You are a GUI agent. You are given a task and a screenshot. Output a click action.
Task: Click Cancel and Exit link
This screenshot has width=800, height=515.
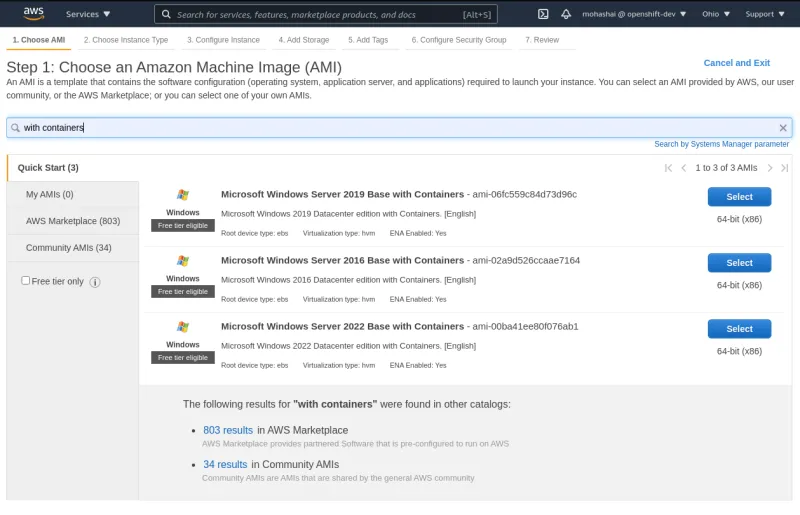(x=736, y=63)
